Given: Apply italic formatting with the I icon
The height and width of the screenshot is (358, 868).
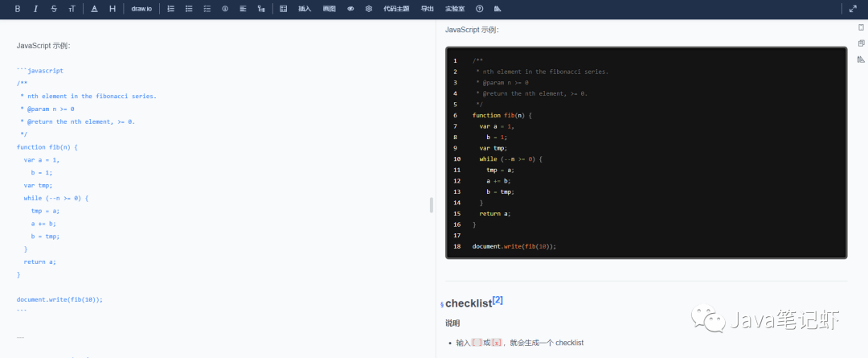Looking at the screenshot, I should click(35, 9).
